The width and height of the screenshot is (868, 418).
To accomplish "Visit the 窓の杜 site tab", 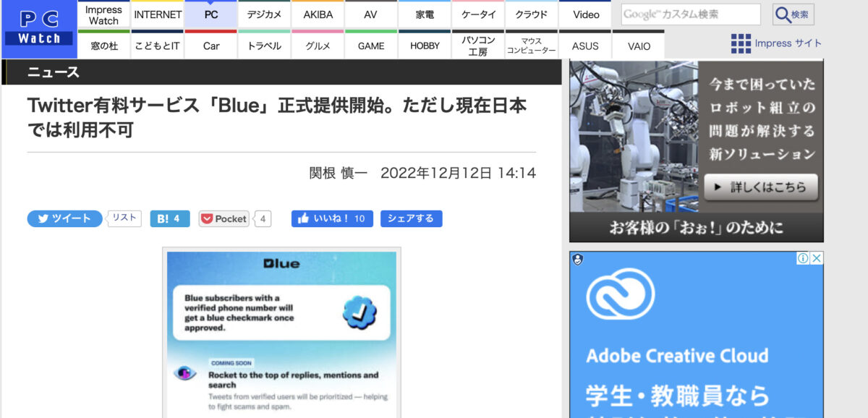I will point(104,45).
